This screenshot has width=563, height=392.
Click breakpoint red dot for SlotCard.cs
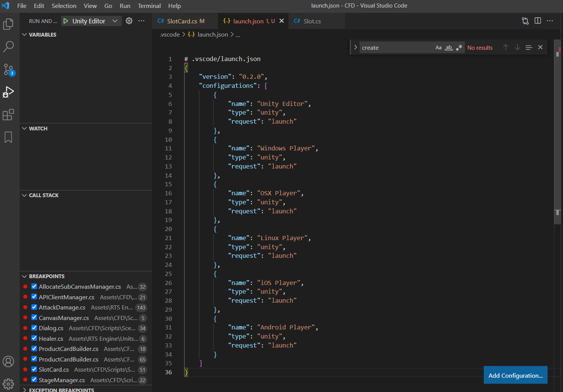(x=25, y=369)
